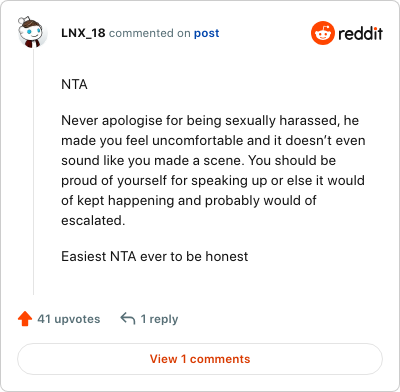Click the orange Reddit Snoo logo
This screenshot has width=400, height=392.
point(323,33)
